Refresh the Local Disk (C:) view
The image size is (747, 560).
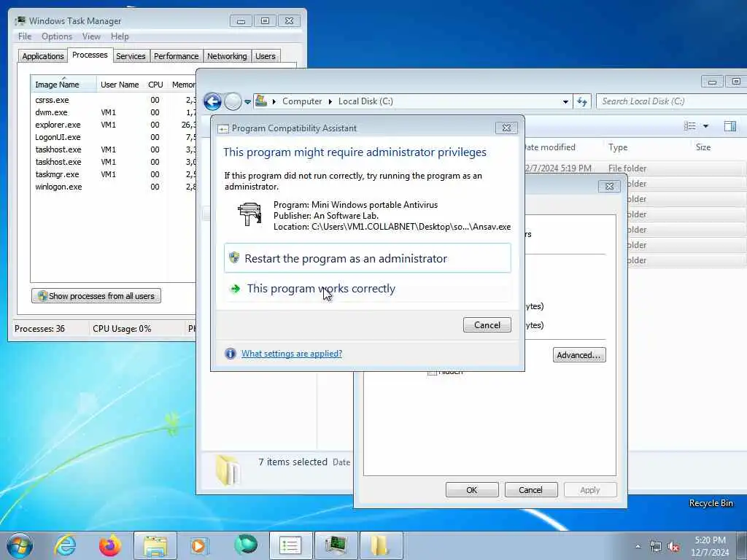(581, 101)
